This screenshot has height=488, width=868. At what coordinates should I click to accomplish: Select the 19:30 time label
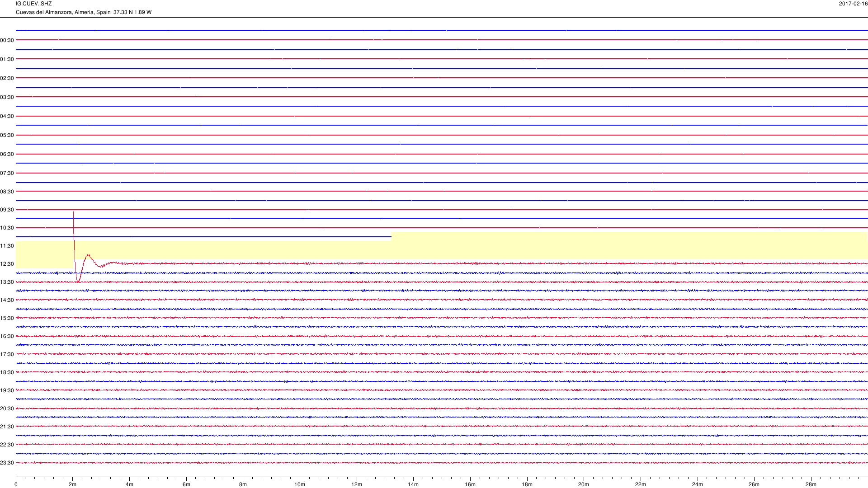[7, 390]
